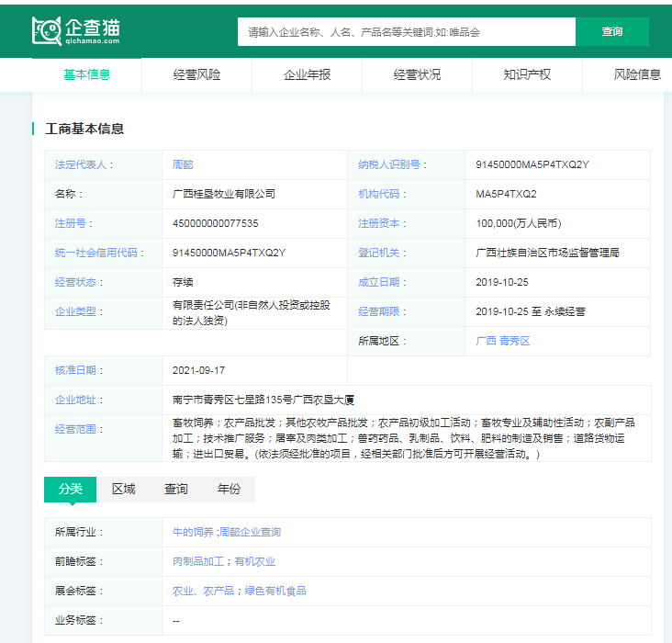Open the 肉制品加工 tag link
Viewport: 672px width, 643px height.
pyautogui.click(x=198, y=561)
